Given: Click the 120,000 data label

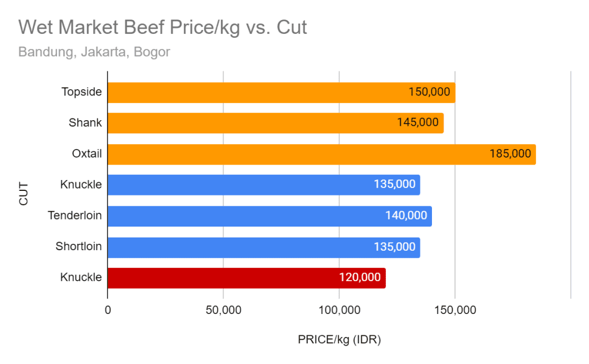Looking at the screenshot, I should coord(360,277).
